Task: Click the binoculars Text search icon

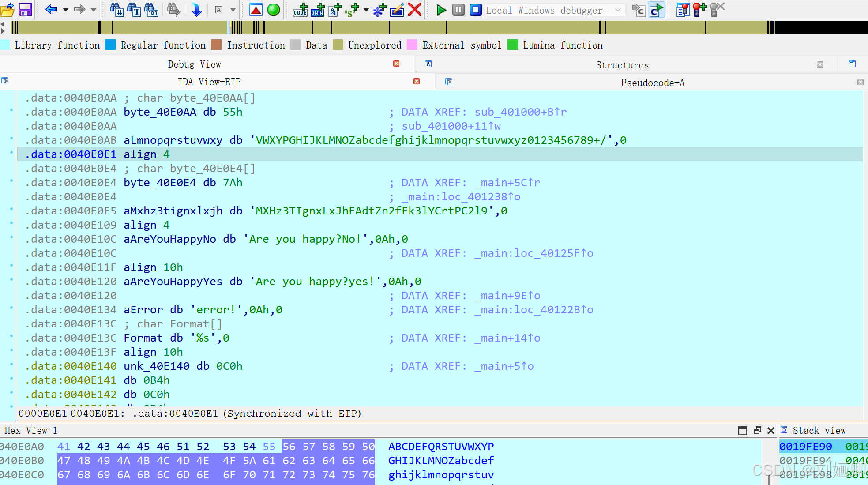Action: pos(134,9)
